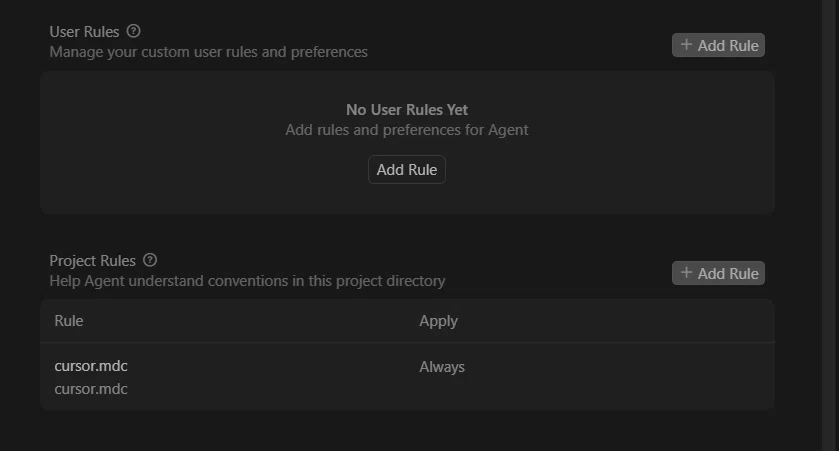Click the vertical scrollbar at right edge
The width and height of the screenshot is (839, 451).
coord(830,225)
